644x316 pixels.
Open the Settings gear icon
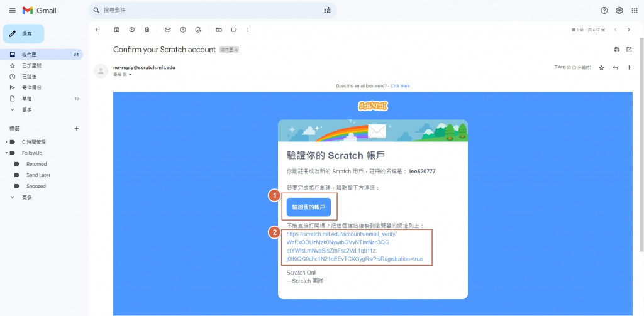pos(619,10)
